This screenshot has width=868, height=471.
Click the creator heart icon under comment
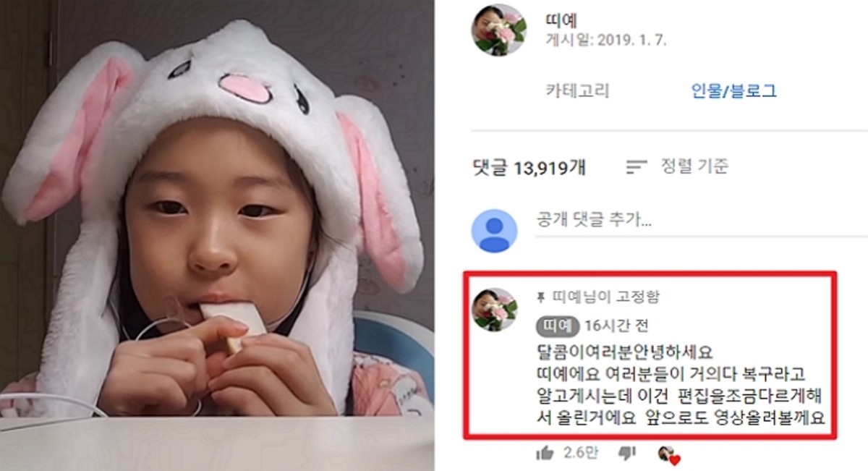(x=669, y=456)
